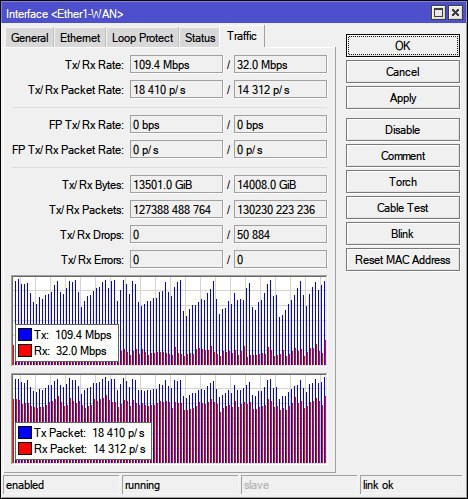Click the Rx Drops field showing 50 884
This screenshot has height=499, width=468.
280,234
